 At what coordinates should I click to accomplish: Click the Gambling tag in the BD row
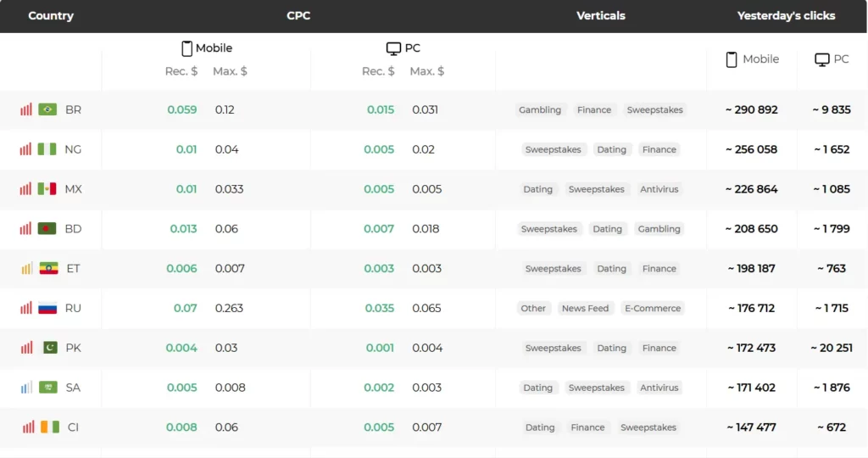point(659,229)
